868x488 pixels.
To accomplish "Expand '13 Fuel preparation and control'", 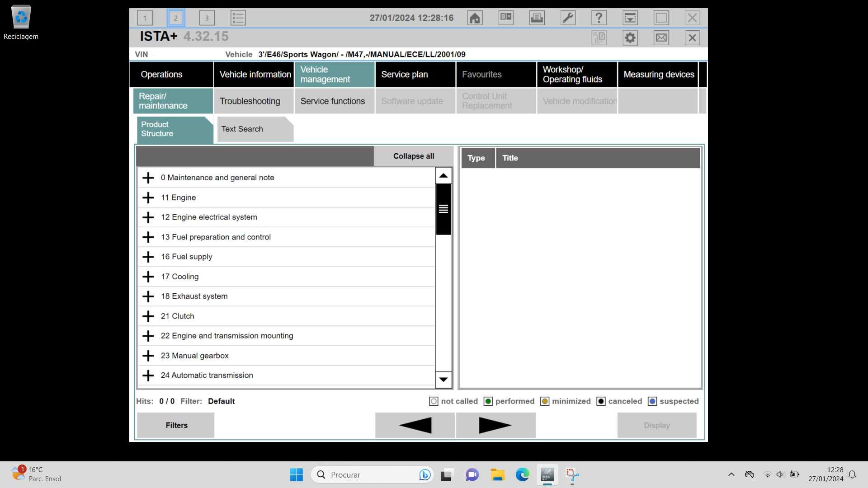I will click(148, 237).
